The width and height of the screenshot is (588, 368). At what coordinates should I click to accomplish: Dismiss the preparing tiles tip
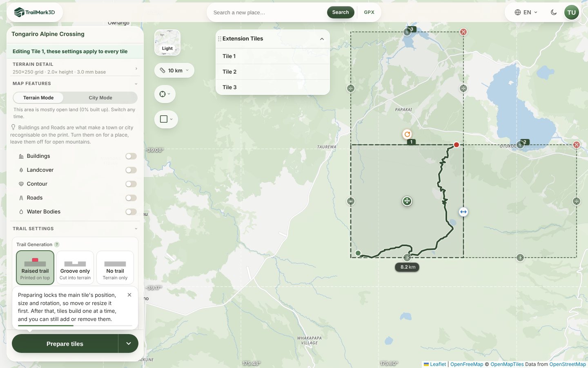coord(129,295)
